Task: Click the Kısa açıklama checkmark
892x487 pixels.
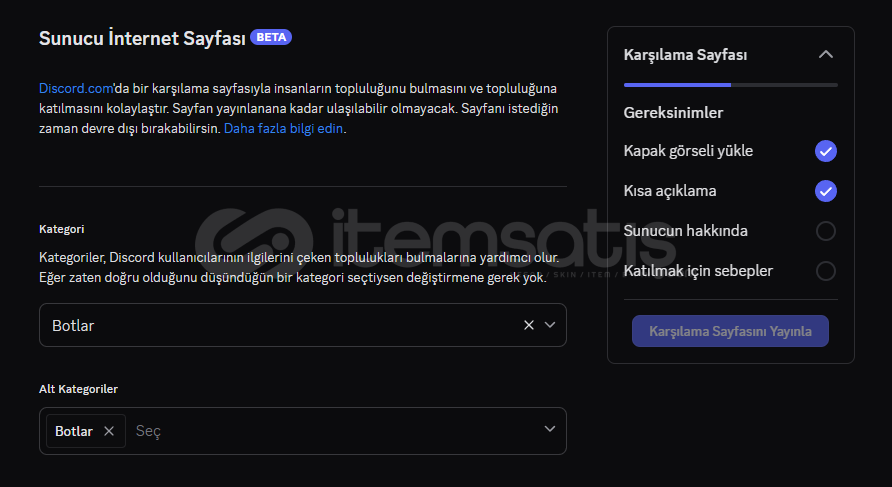Action: (x=825, y=191)
